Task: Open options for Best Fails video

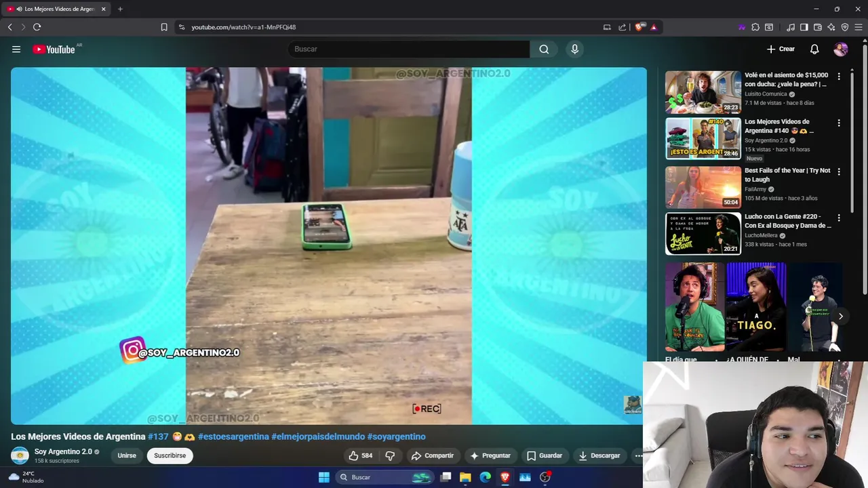Action: point(839,172)
